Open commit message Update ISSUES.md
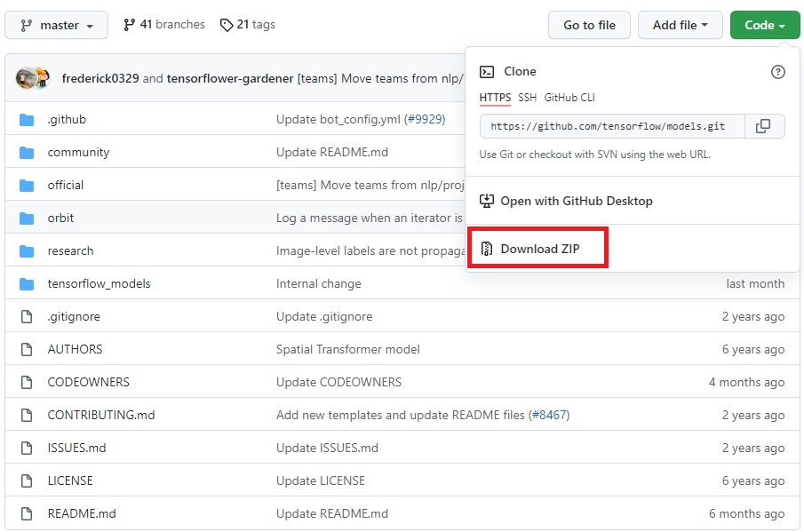Image resolution: width=804 pixels, height=532 pixels. 327,448
